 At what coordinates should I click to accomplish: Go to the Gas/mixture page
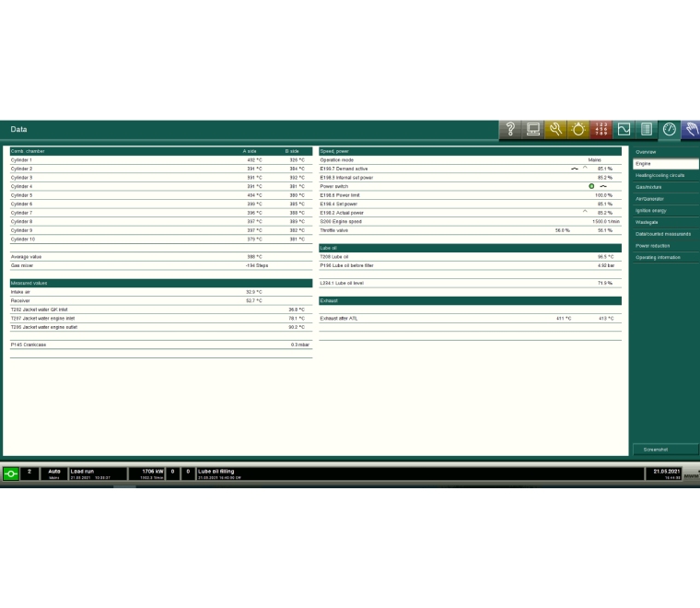[x=665, y=187]
